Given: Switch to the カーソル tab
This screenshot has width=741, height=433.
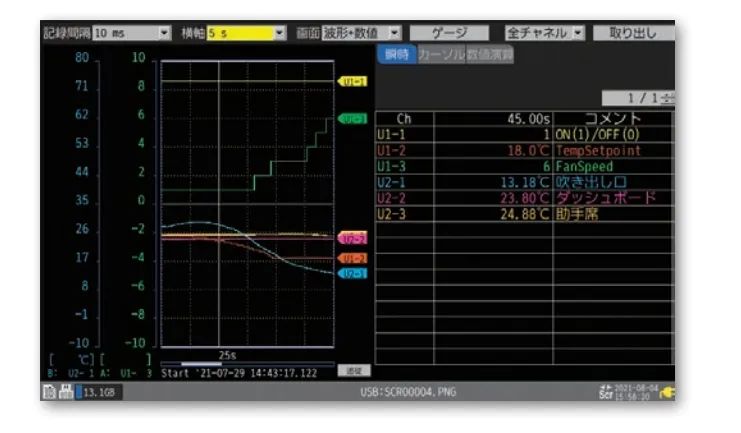Looking at the screenshot, I should pos(440,55).
